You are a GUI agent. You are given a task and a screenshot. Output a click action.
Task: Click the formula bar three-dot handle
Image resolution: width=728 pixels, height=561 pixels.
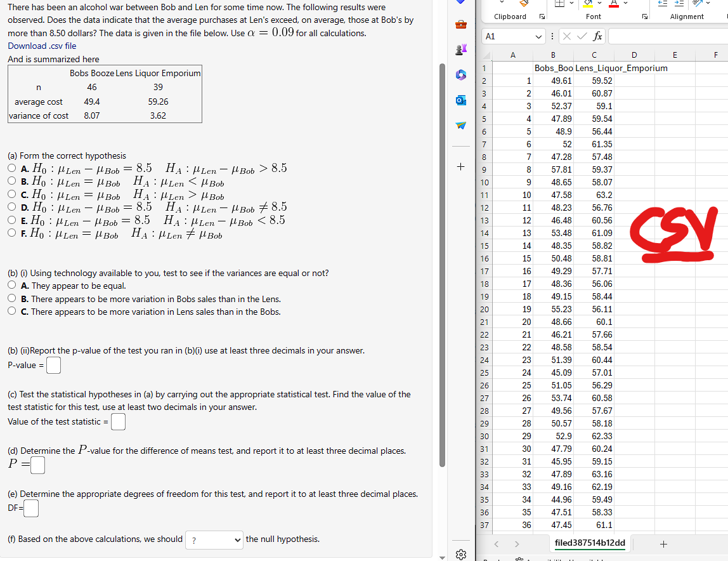[x=552, y=36]
